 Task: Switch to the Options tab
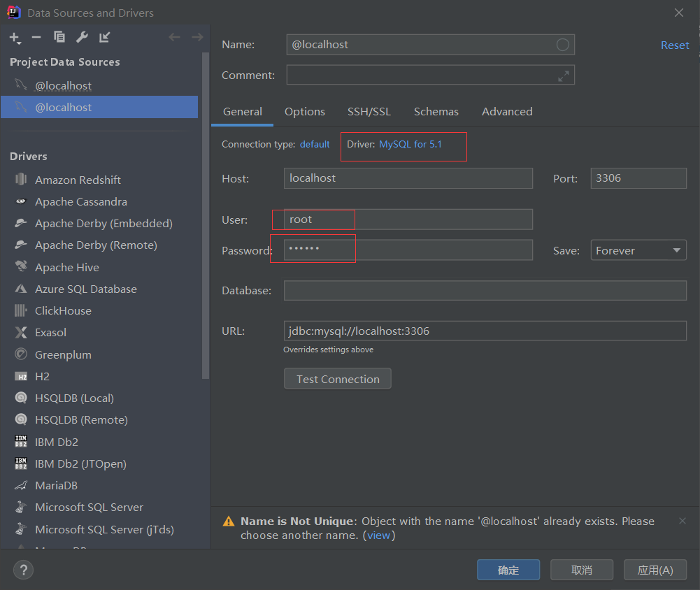pos(305,112)
